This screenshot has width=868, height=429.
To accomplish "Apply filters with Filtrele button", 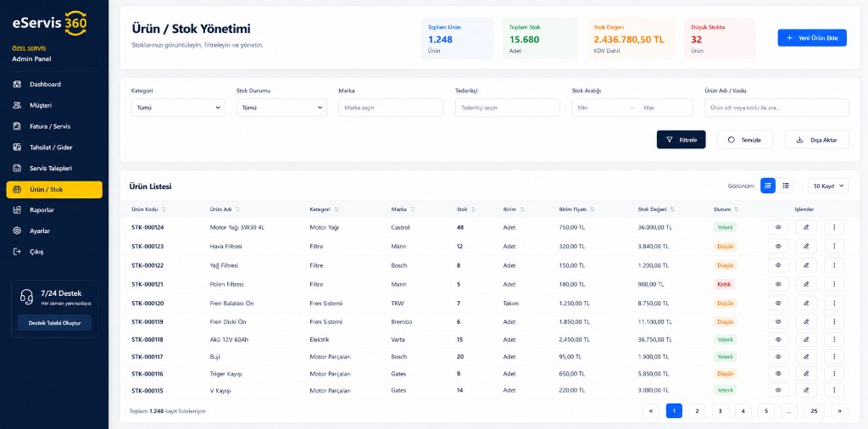I will click(x=682, y=140).
